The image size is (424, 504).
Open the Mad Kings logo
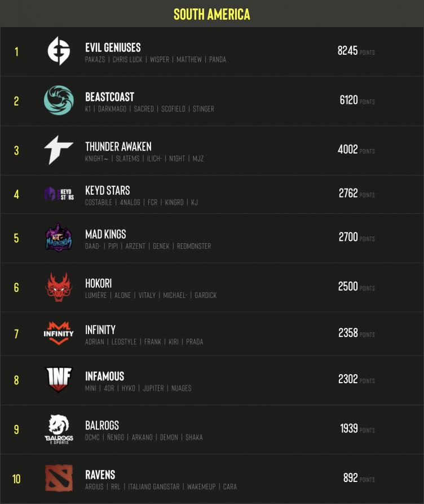[59, 238]
